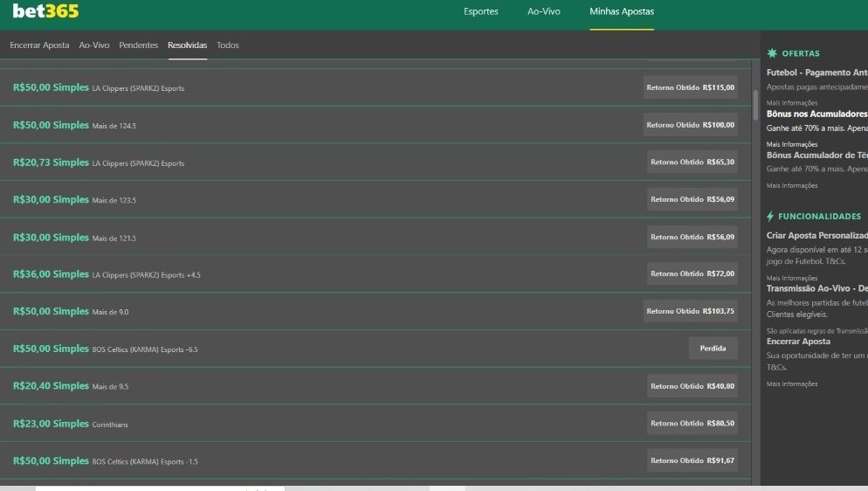The height and width of the screenshot is (491, 868).
Task: Switch to Ao-Vivo bets tab
Action: click(94, 45)
